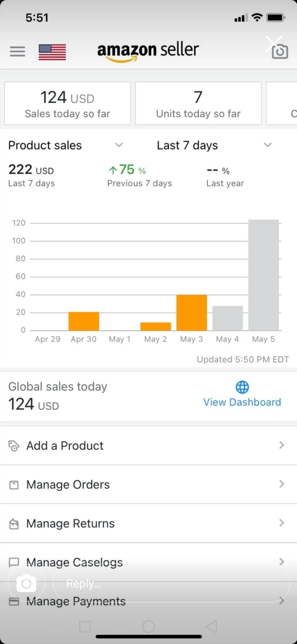
Task: Tap the US flag marketplace icon
Action: (x=52, y=52)
